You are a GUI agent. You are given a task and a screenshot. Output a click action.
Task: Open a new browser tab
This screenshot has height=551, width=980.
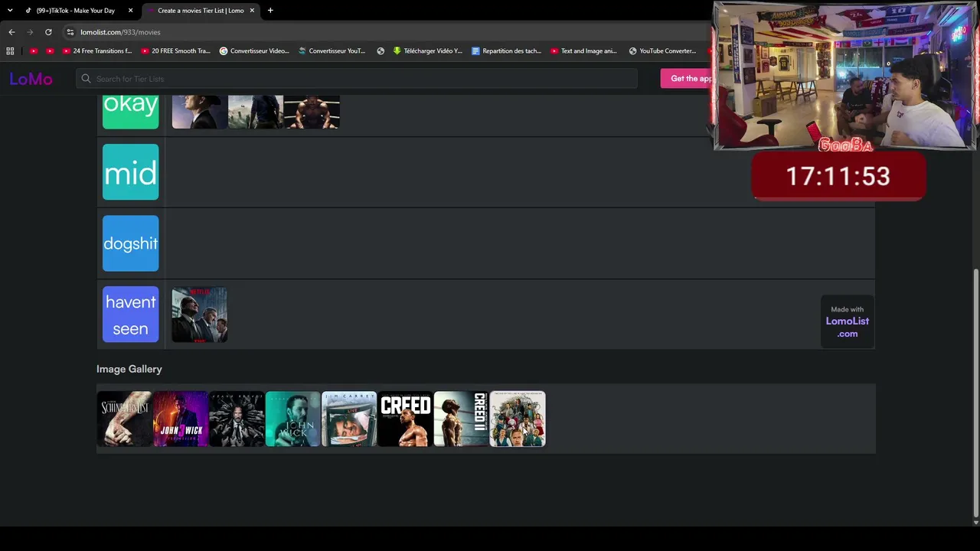270,11
